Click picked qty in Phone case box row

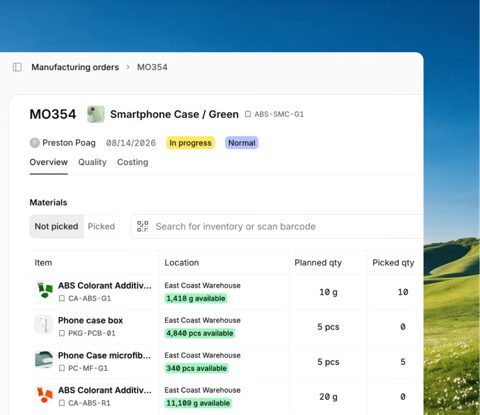pos(403,327)
